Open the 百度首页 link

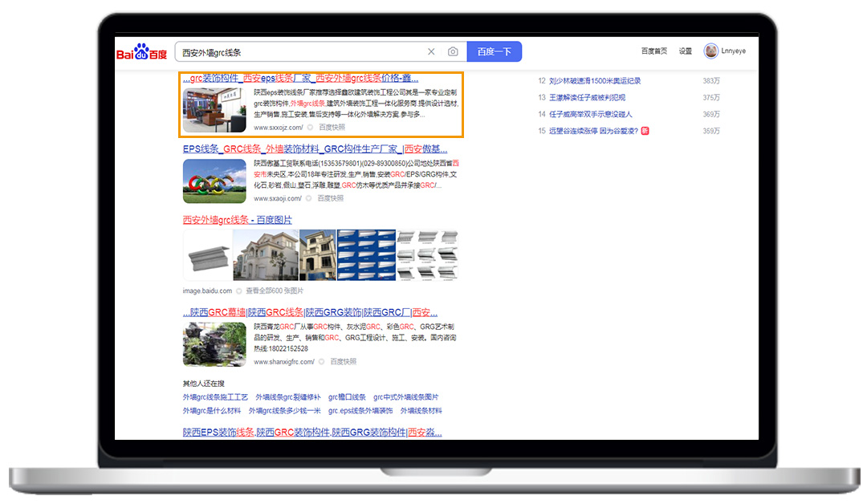point(653,51)
